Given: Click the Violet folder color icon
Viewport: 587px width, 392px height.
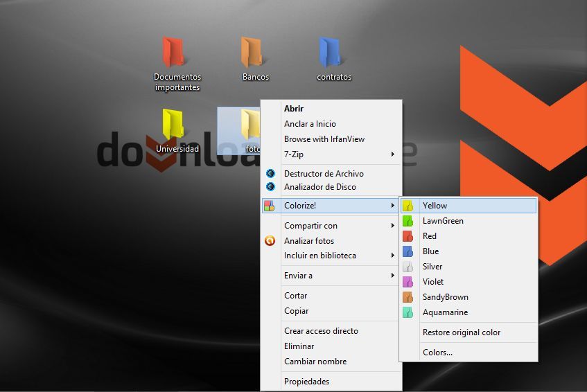Looking at the screenshot, I should 408,282.
